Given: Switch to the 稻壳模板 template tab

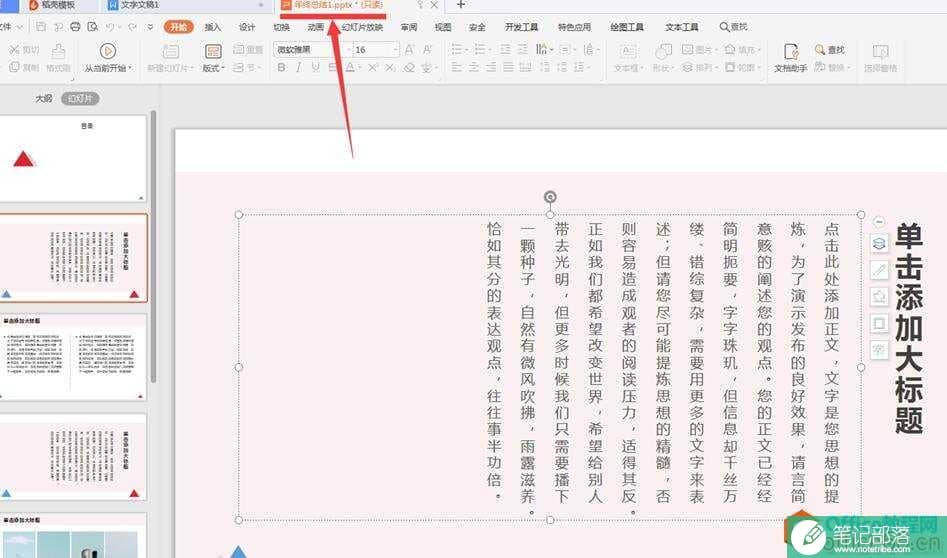Looking at the screenshot, I should tap(57, 5).
